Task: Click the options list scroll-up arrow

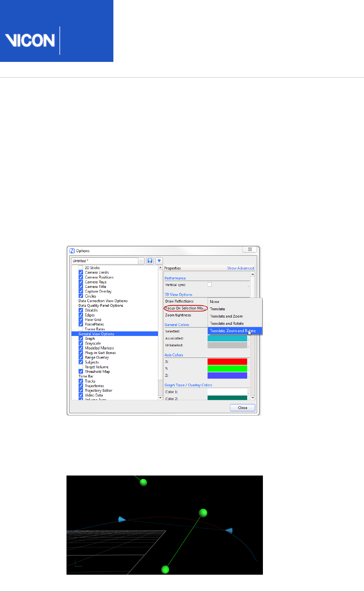Action: [x=160, y=268]
